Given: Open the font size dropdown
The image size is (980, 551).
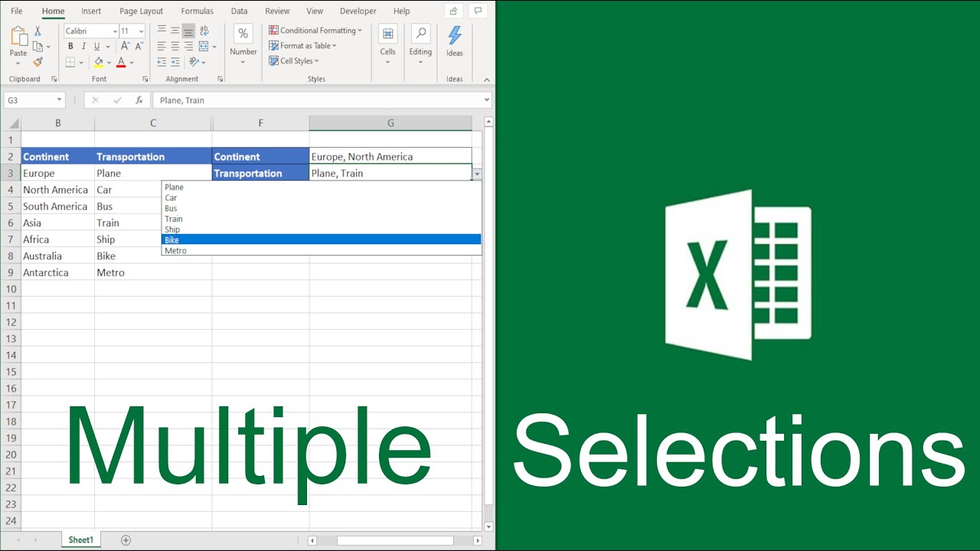Looking at the screenshot, I should (141, 31).
